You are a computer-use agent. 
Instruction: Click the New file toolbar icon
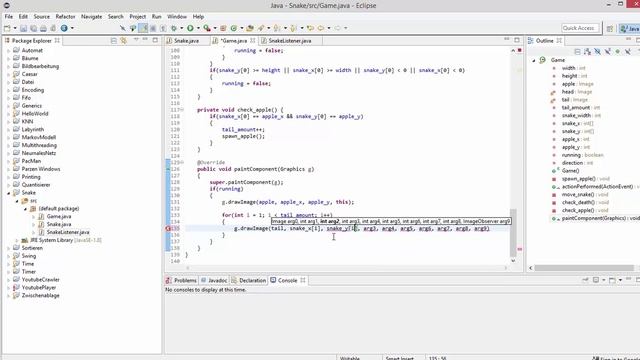pos(7,28)
